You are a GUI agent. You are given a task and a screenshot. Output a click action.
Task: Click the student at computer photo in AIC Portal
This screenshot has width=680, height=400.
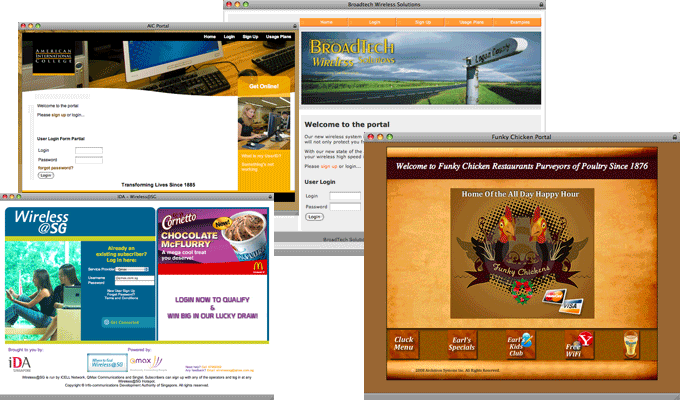point(264,124)
